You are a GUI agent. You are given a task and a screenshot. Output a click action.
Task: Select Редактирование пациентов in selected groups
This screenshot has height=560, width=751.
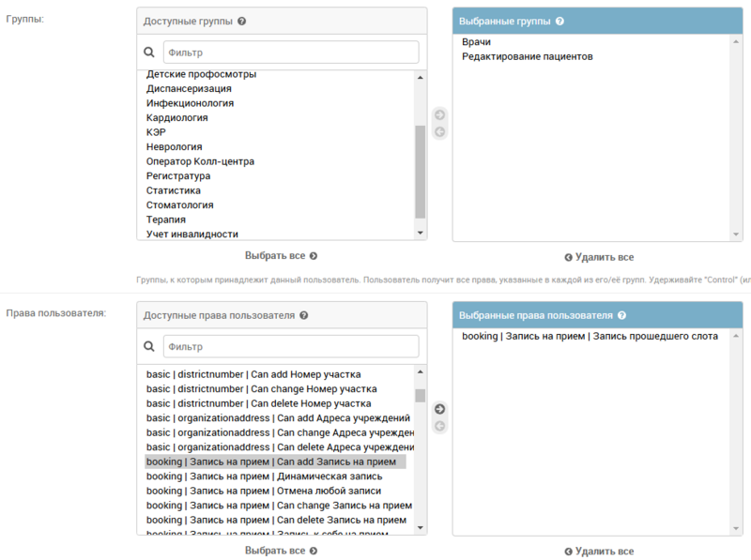(x=528, y=56)
